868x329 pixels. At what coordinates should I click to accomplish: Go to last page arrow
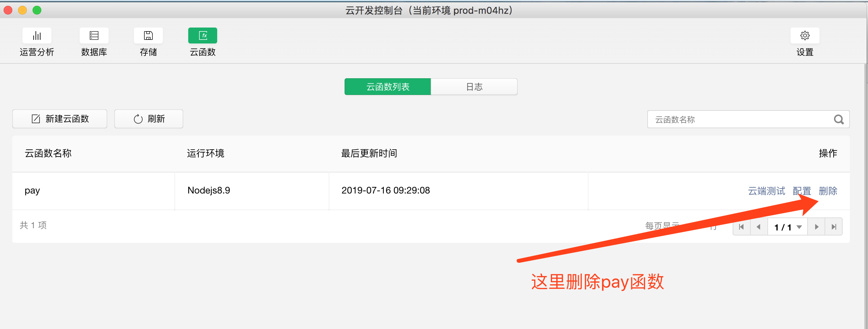(834, 227)
